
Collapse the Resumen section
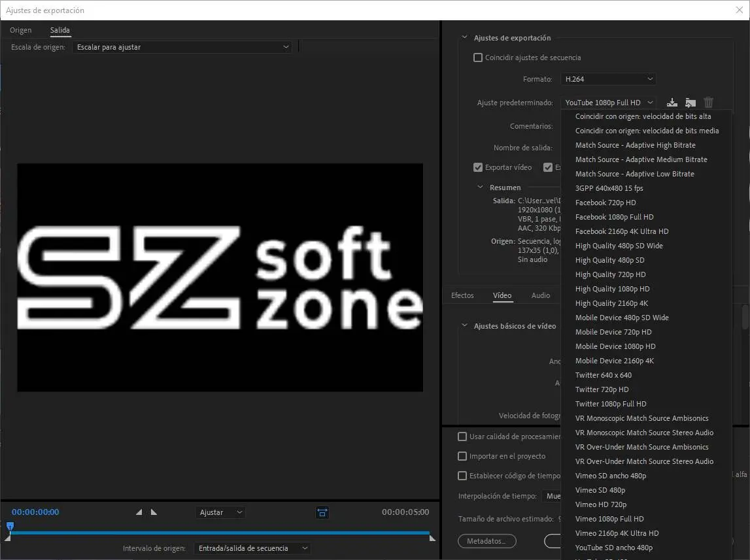480,187
